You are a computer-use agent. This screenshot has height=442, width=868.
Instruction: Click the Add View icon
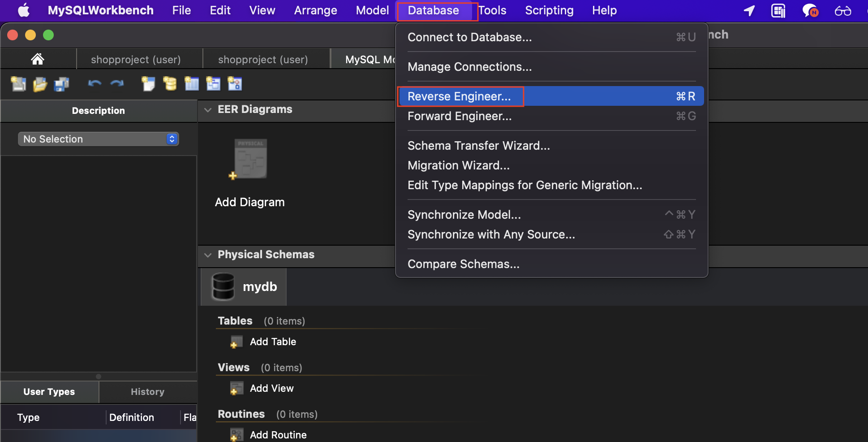[236, 389]
